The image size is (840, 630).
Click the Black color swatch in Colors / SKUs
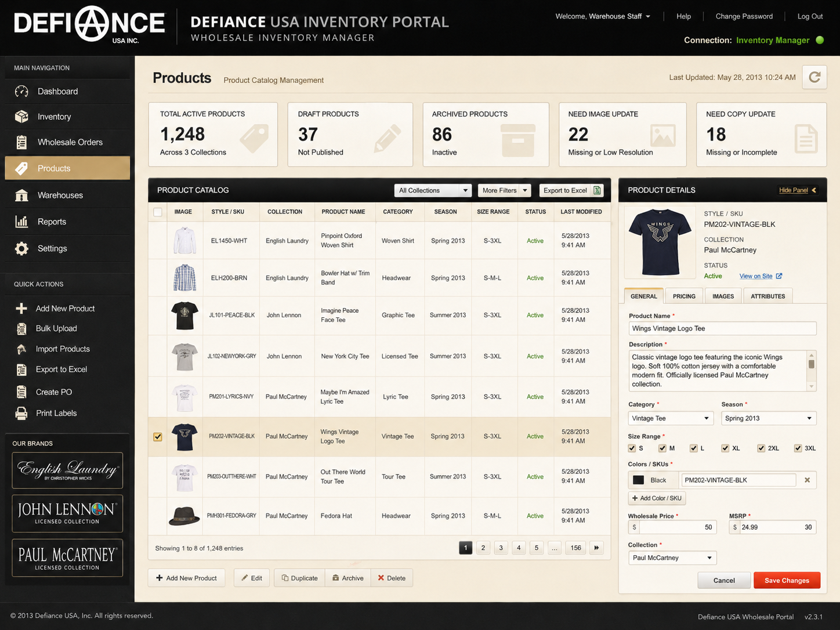pyautogui.click(x=639, y=480)
